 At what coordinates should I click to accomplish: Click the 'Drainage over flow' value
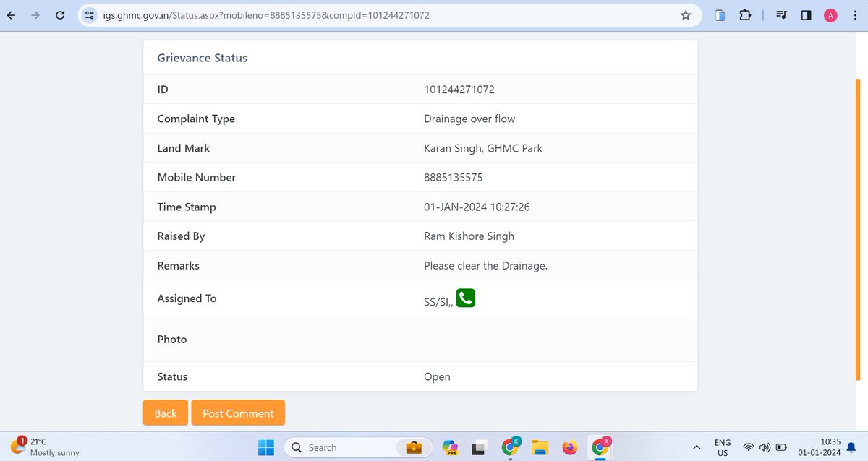(469, 119)
